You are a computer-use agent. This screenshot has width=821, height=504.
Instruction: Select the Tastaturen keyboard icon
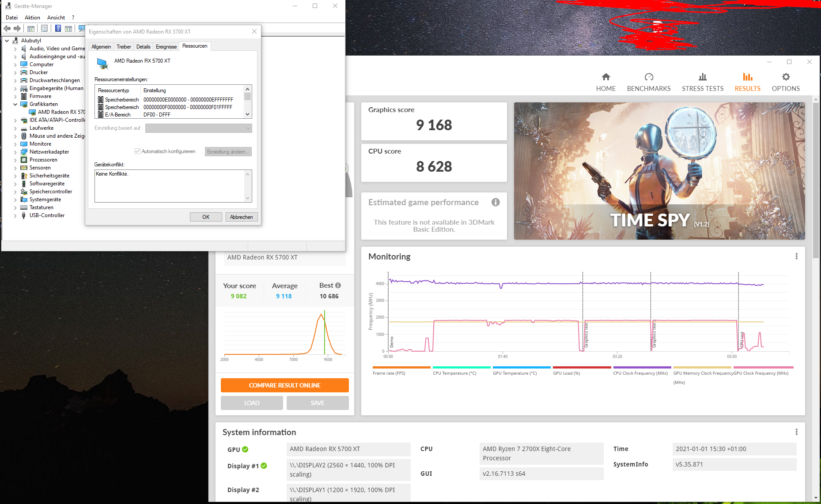pos(24,207)
